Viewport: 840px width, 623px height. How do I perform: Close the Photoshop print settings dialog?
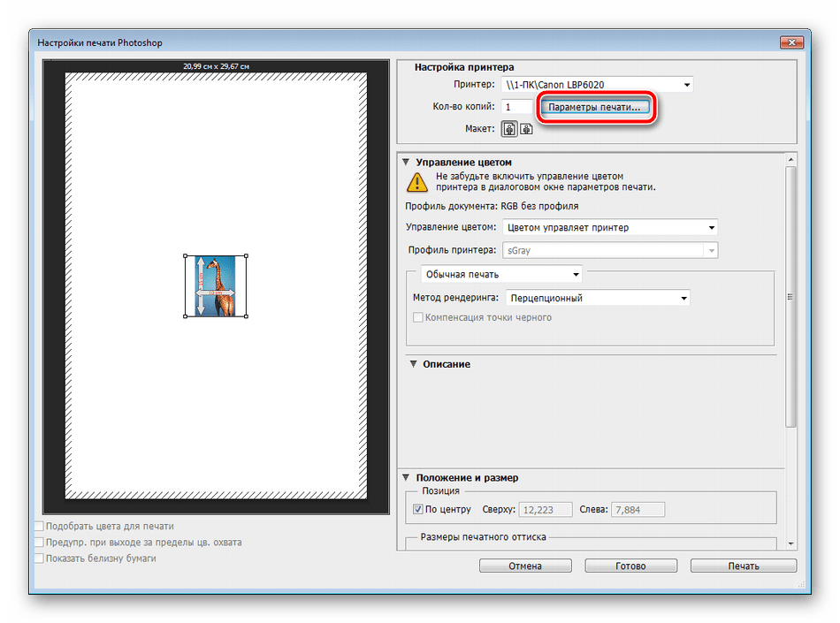coord(790,42)
